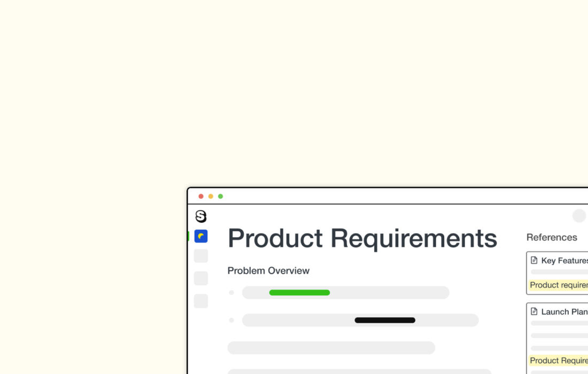Click the document icon beside Key Features
Image resolution: width=588 pixels, height=374 pixels.
click(534, 260)
